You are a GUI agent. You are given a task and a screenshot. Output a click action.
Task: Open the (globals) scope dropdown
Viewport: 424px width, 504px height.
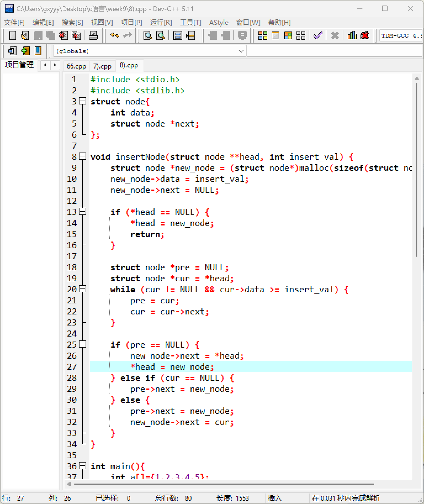pos(149,51)
